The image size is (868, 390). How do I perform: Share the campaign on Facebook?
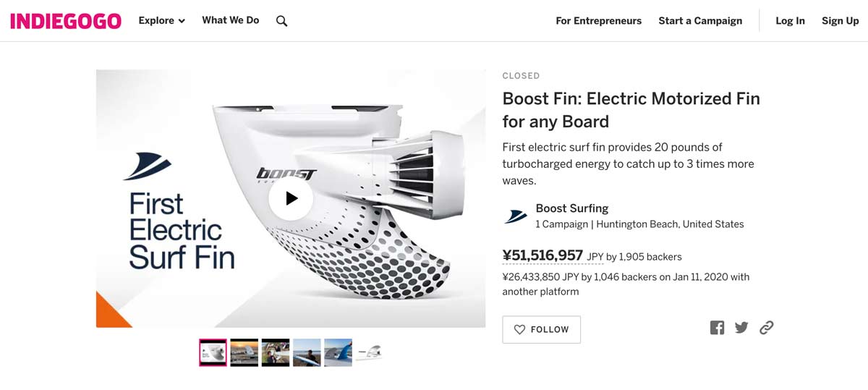tap(717, 328)
